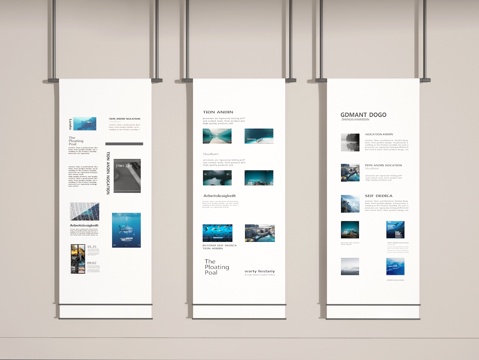Open the triangular building facade image
Image resolution: width=479 pixels, height=360 pixels.
point(85,211)
